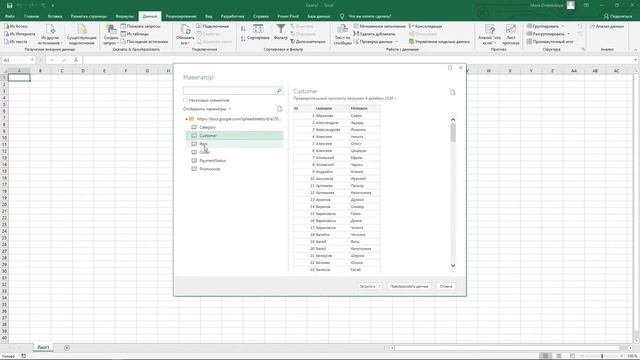Click the insert function fx icon
Viewport: 640px width, 360px height.
click(x=76, y=60)
